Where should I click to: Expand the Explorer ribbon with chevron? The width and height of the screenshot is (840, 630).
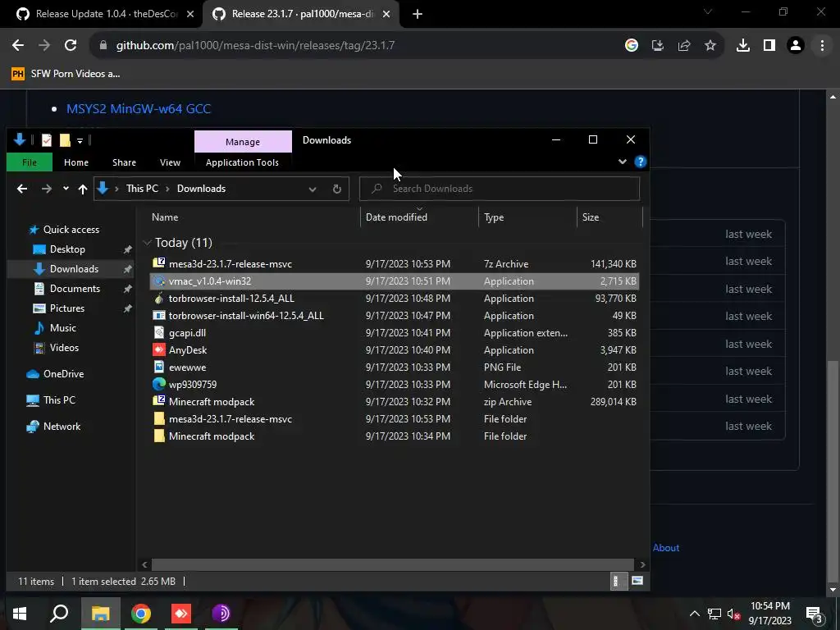tap(623, 162)
